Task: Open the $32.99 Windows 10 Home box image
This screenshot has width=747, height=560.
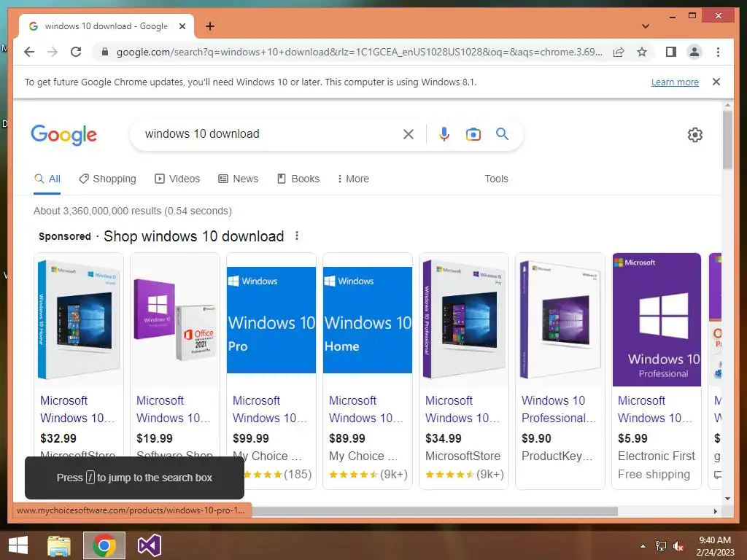Action: 79,319
